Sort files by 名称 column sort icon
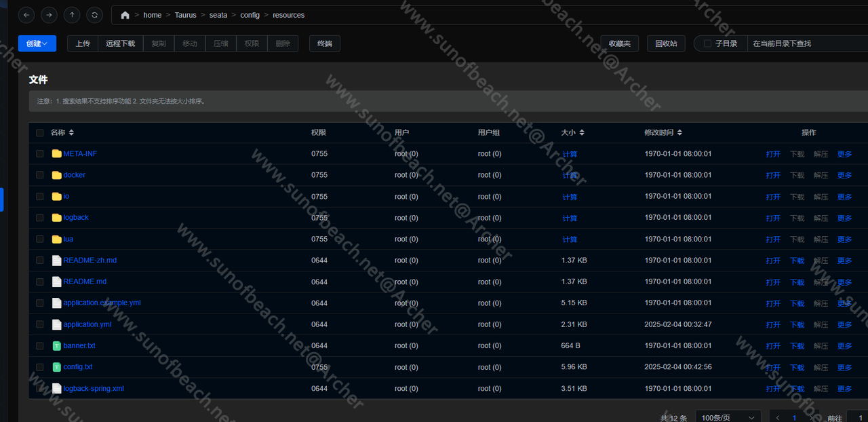The image size is (868, 422). tap(71, 133)
